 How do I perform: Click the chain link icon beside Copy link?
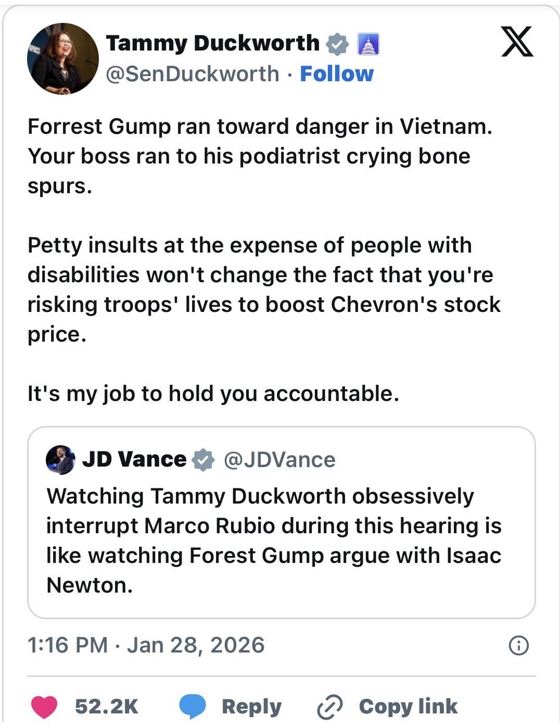point(329,707)
